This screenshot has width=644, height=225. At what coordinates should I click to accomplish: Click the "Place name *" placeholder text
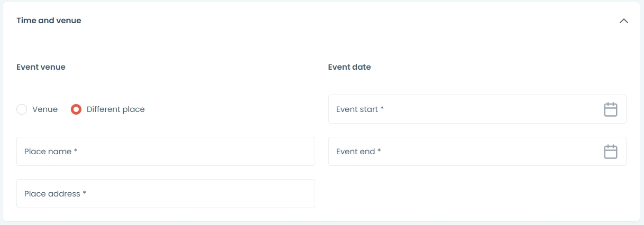(x=51, y=152)
